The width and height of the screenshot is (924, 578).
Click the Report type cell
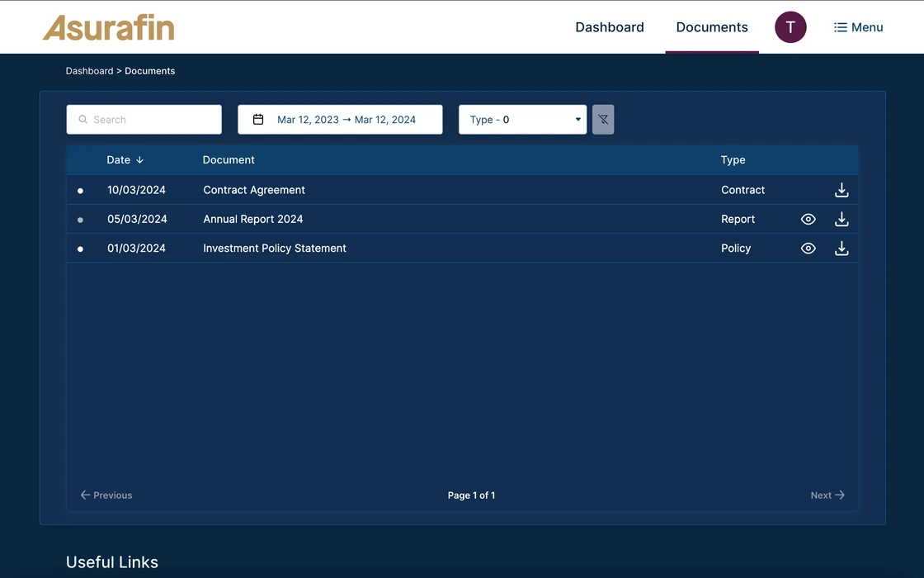tap(738, 220)
